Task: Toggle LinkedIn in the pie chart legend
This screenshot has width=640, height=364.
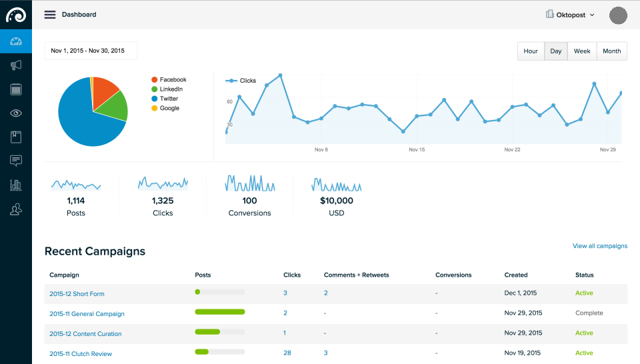Action: (x=167, y=89)
